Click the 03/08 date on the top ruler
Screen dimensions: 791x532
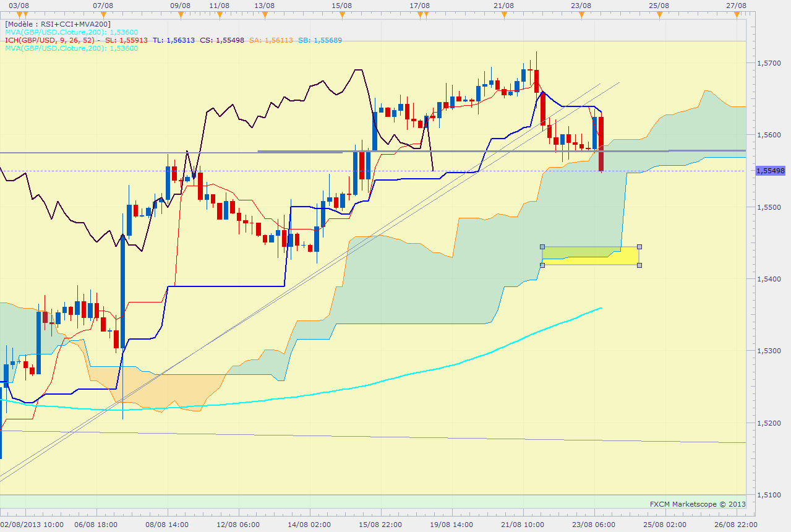click(18, 5)
